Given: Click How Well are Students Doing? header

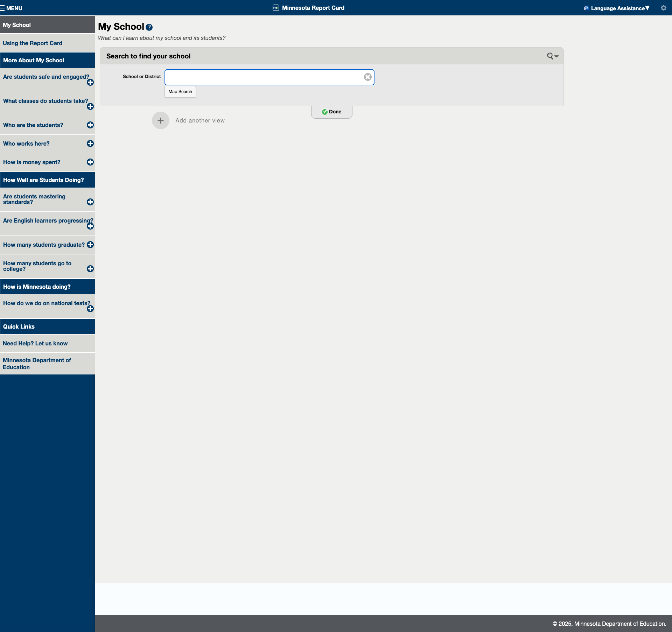Looking at the screenshot, I should click(47, 180).
